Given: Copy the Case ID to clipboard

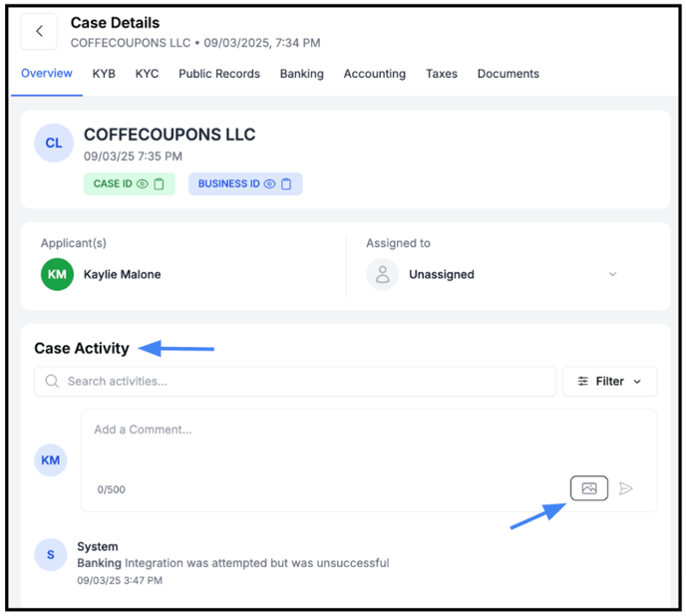Looking at the screenshot, I should pos(160,184).
